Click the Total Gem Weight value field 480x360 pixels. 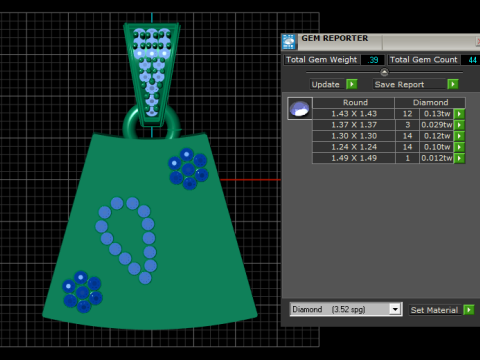(373, 60)
